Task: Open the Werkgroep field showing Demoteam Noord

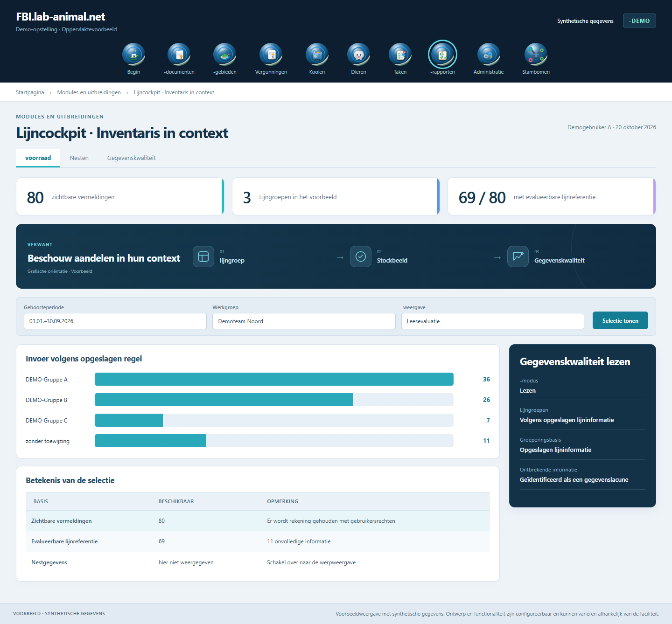Action: (304, 321)
